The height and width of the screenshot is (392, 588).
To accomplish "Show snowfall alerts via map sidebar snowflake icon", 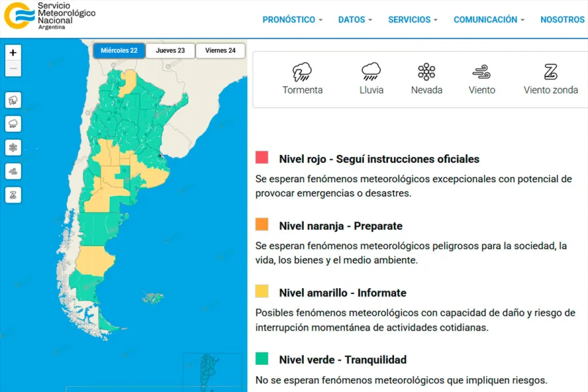I will (x=13, y=148).
